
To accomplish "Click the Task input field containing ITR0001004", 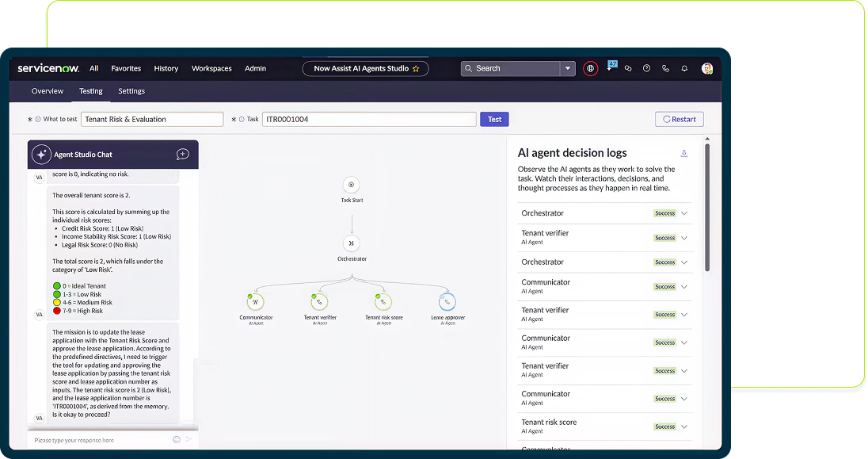I will point(368,119).
